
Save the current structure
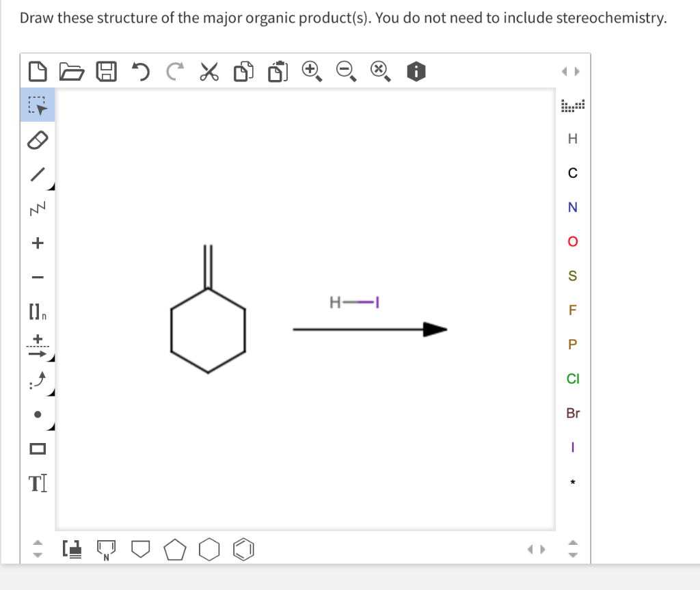click(x=105, y=70)
